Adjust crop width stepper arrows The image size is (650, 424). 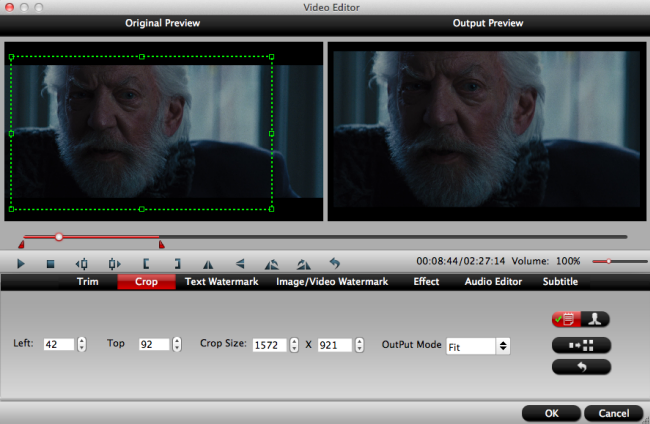click(294, 345)
